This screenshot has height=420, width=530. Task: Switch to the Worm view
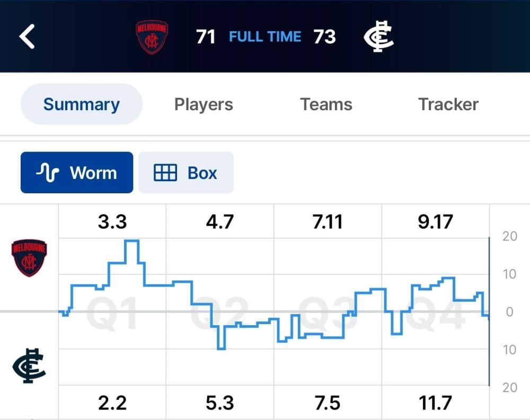tap(77, 173)
